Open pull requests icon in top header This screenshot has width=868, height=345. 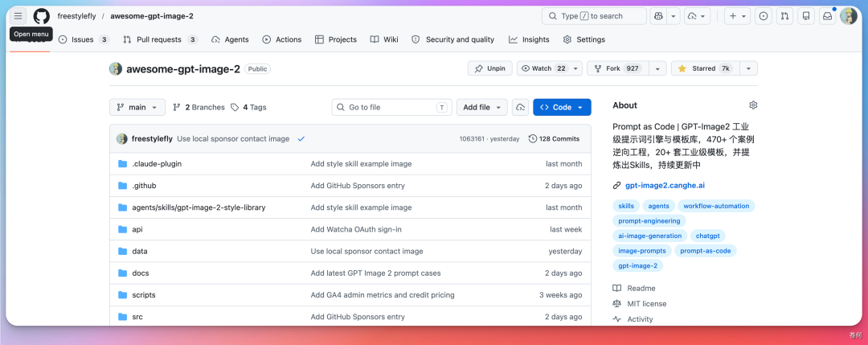[x=784, y=16]
